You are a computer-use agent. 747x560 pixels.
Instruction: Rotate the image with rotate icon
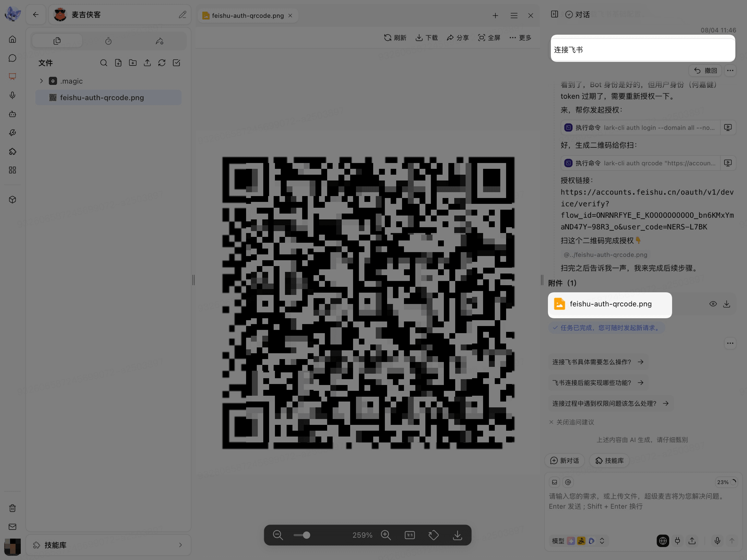tap(433, 535)
